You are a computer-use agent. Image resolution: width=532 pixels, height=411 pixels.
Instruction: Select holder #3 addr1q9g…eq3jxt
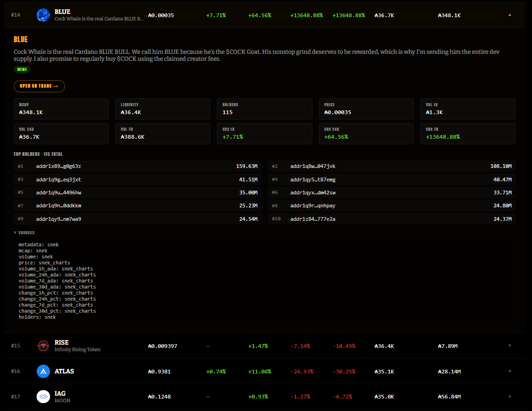[138, 180]
